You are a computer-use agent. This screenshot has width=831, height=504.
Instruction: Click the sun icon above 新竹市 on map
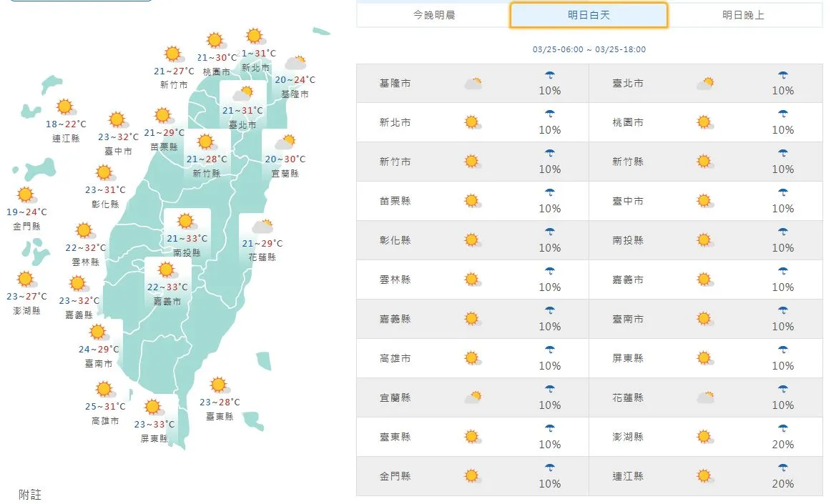(x=173, y=54)
